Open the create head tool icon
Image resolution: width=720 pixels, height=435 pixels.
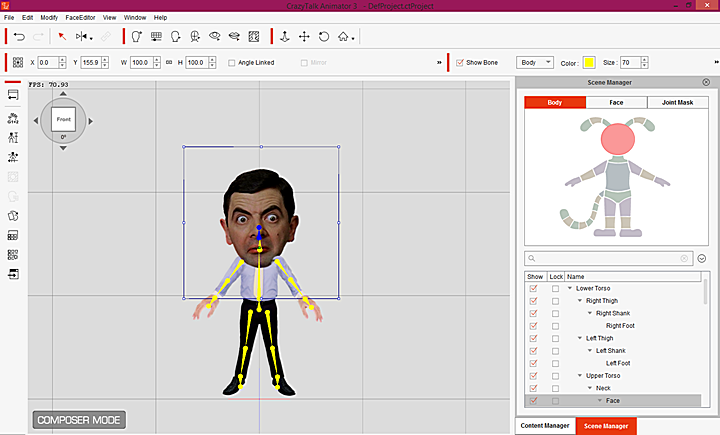(136, 36)
